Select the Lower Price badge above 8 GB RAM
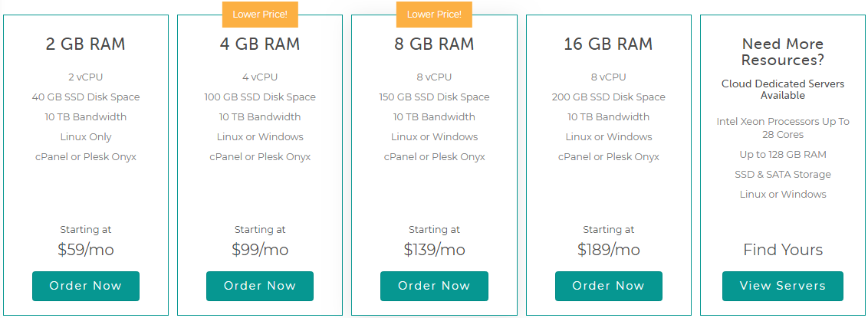 pos(434,15)
